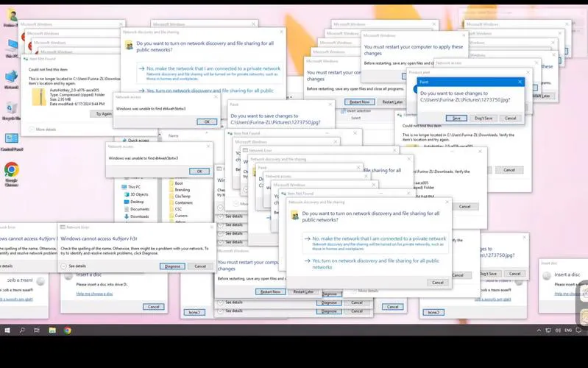Click OK in Network access dialog above This PC
Viewport: 588px width, 368px height.
click(x=199, y=171)
